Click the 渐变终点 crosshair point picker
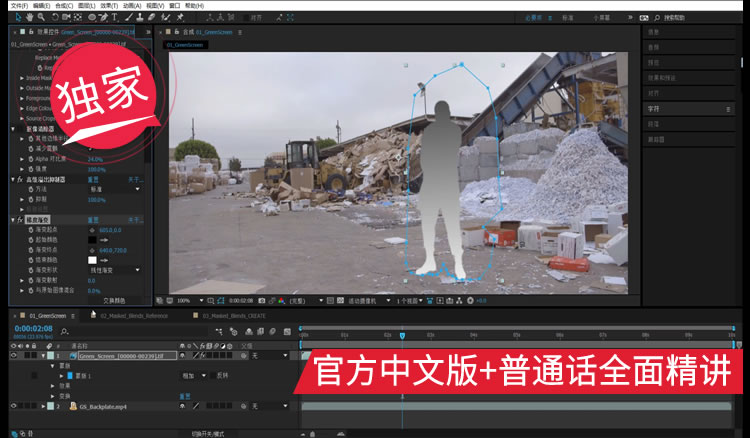Image resolution: width=750 pixels, height=438 pixels. (92, 250)
